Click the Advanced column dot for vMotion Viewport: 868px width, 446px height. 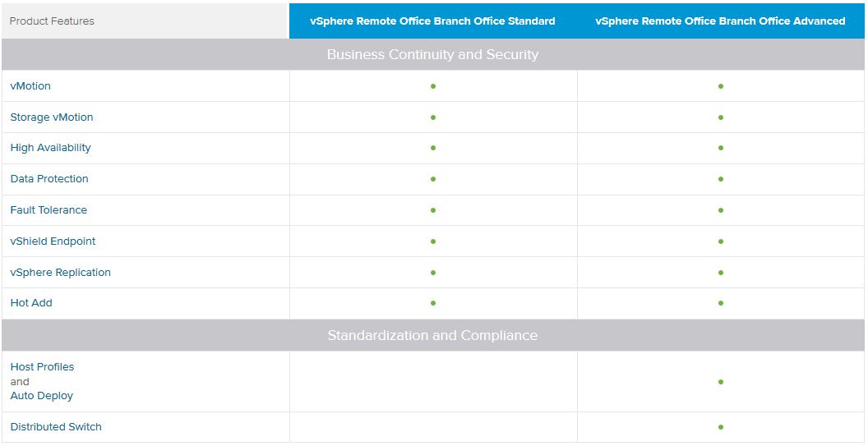(x=720, y=86)
